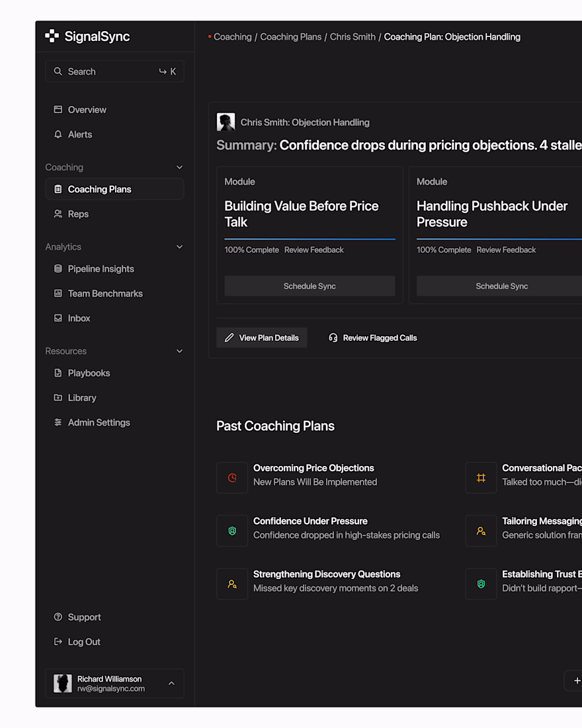Screen dimensions: 582x728
Task: Click the Library folder icon
Action: 58,398
